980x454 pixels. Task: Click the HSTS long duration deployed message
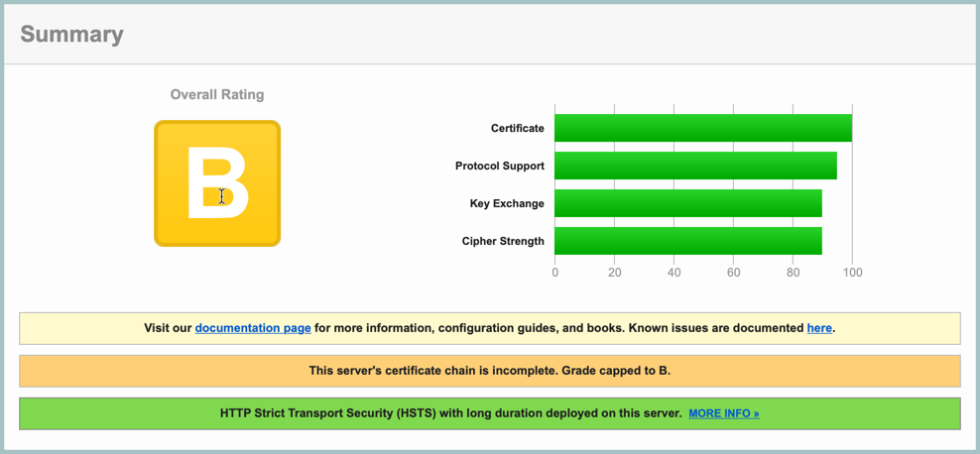click(x=450, y=413)
